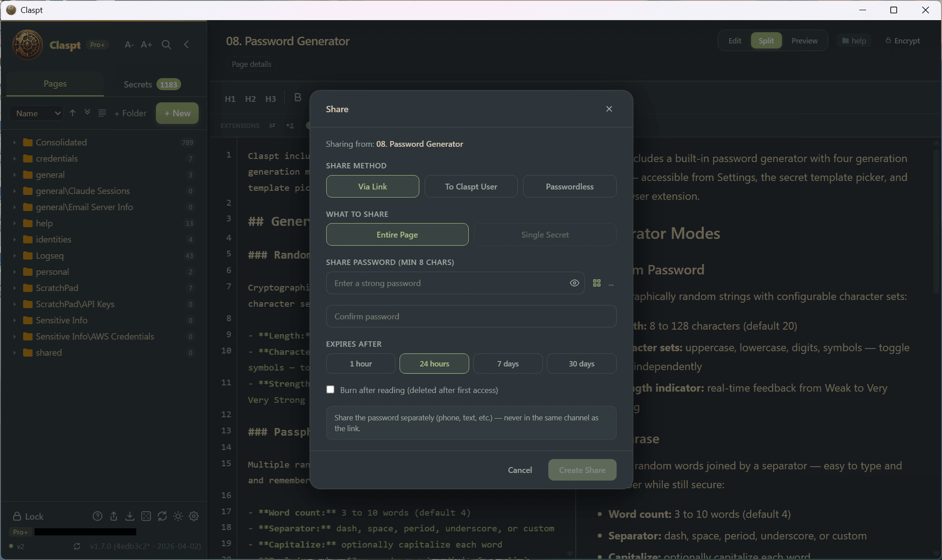Switch to Preview view mode
942x560 pixels.
pyautogui.click(x=804, y=40)
